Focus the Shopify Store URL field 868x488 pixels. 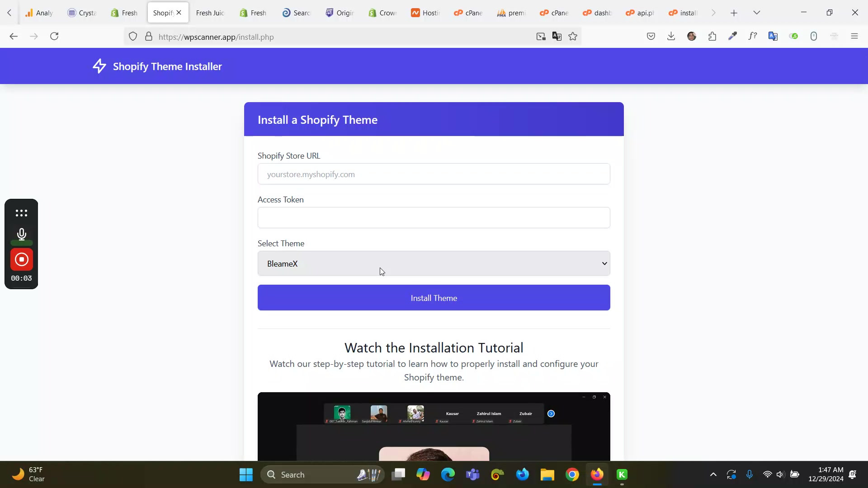tap(434, 174)
